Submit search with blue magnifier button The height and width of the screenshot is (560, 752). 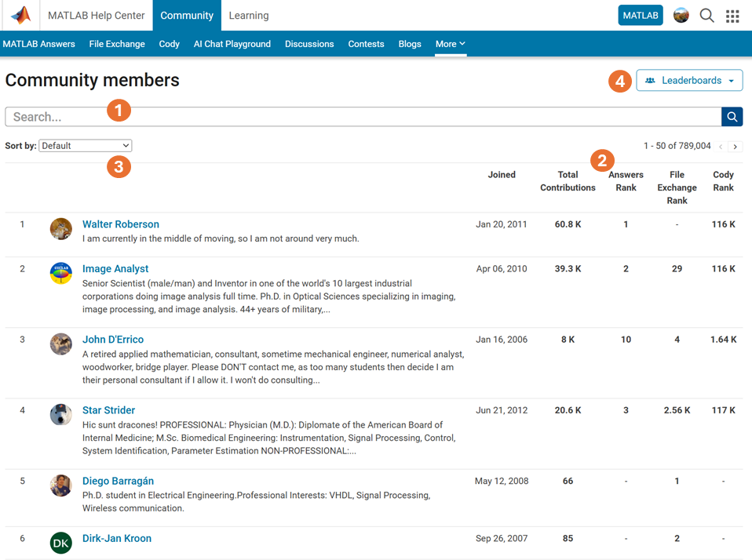732,117
